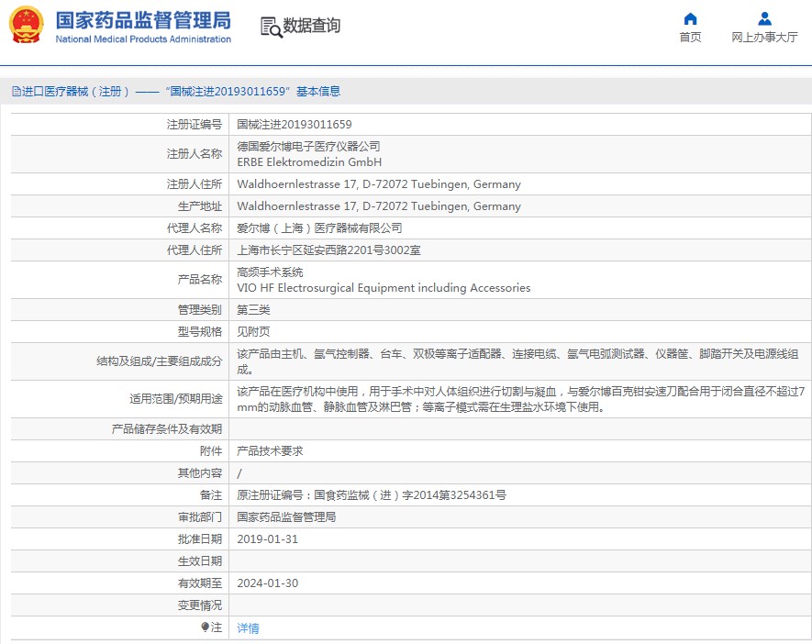Click the lightbulb icon beside 注
812x644 pixels.
click(x=206, y=627)
